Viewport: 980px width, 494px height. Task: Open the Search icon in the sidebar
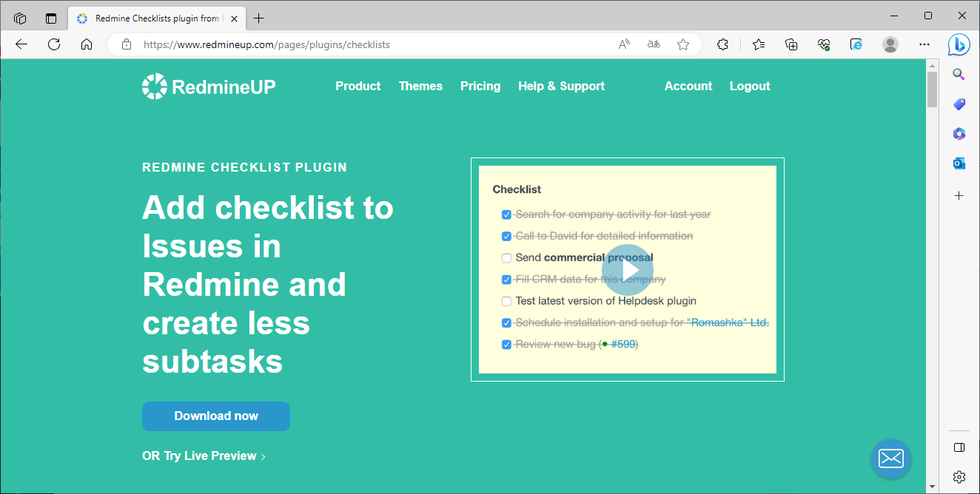click(959, 74)
